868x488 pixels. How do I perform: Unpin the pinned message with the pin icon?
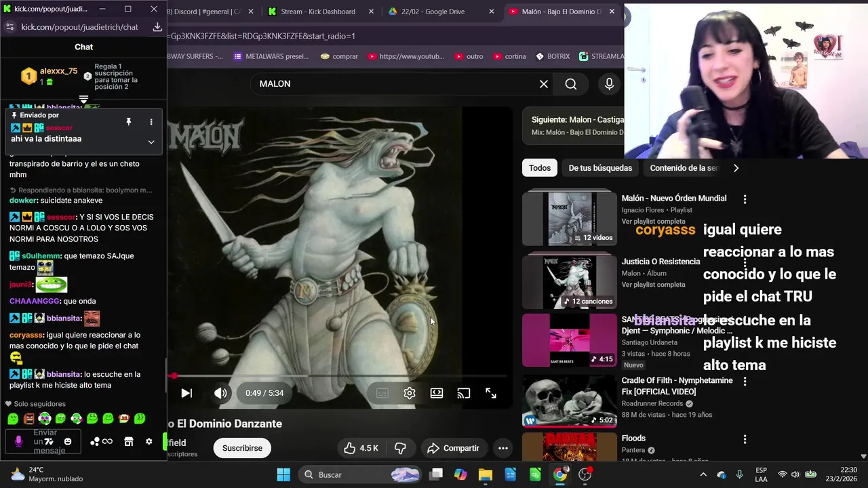(x=128, y=122)
